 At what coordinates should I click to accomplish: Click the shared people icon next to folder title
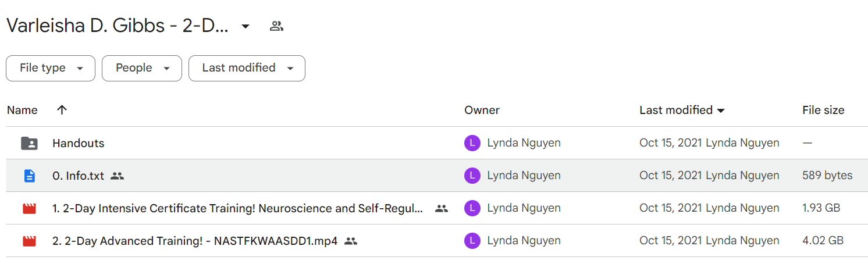276,26
